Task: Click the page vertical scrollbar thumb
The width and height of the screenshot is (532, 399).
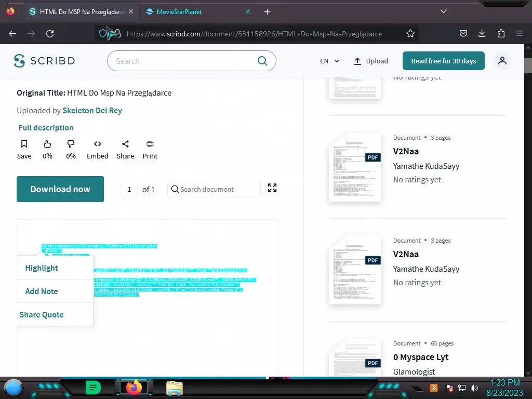Action: tap(528, 65)
